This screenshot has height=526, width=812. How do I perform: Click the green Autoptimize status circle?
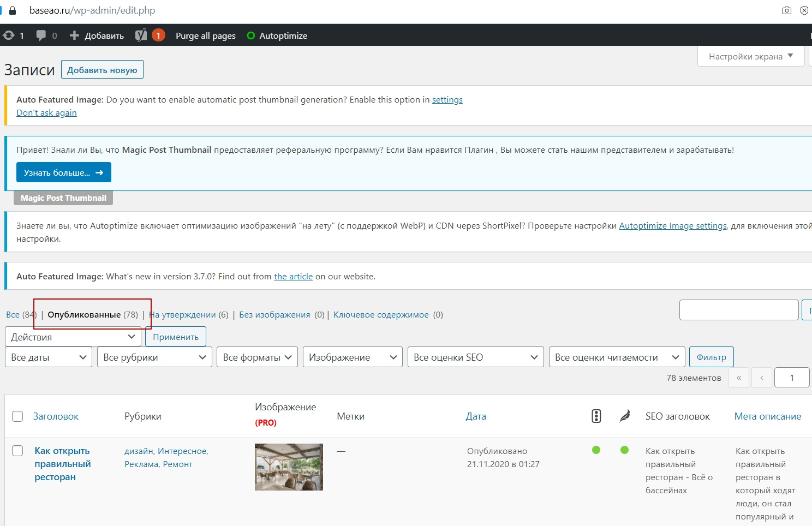tap(251, 35)
